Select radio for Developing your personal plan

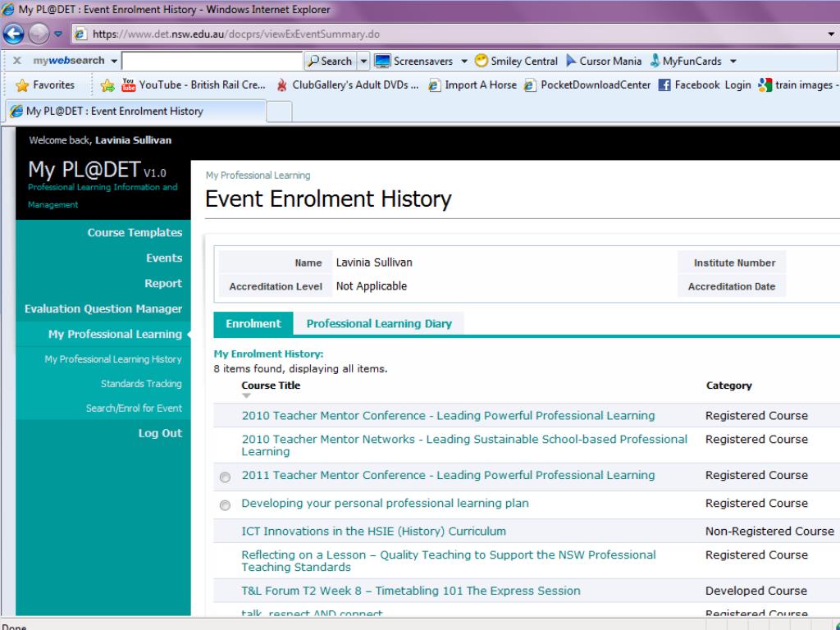tap(225, 505)
